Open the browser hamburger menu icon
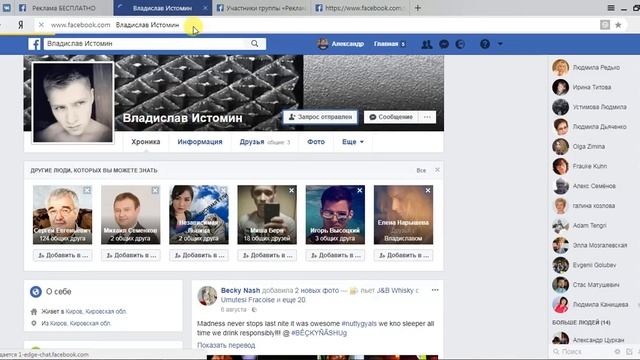Viewport: 640px width, 360px height. point(611,8)
